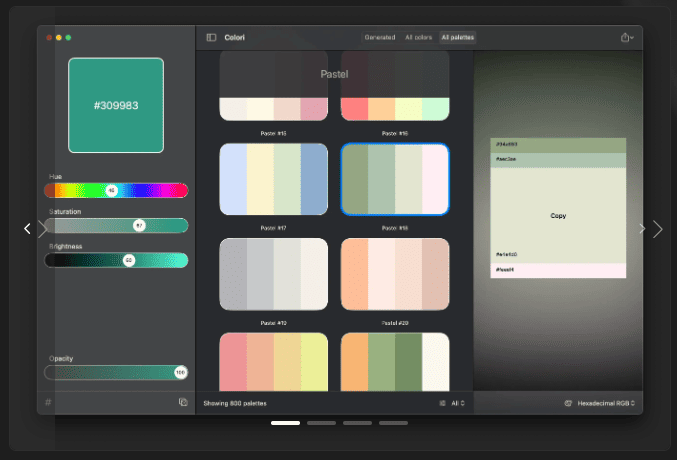Click the 'Showing 800 palettes' status text
This screenshot has height=460, width=677.
point(235,403)
